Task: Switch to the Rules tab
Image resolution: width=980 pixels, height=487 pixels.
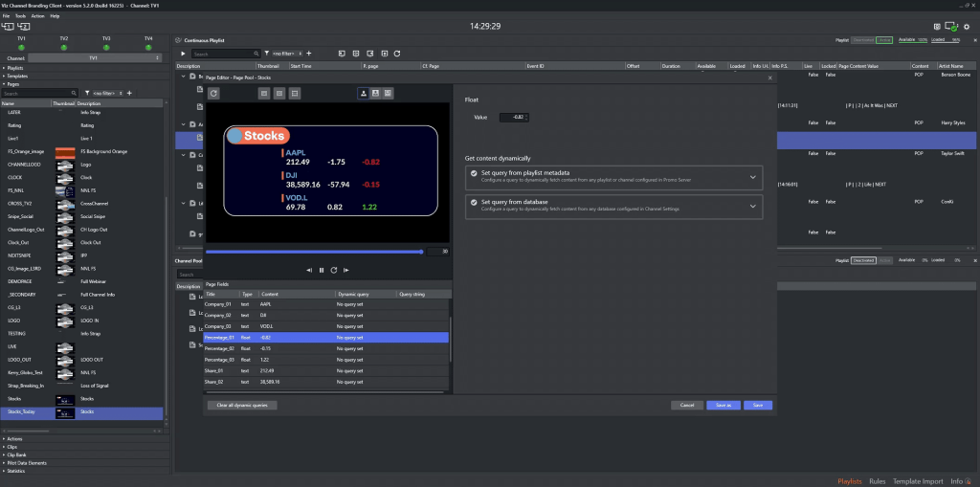Action: [878, 480]
